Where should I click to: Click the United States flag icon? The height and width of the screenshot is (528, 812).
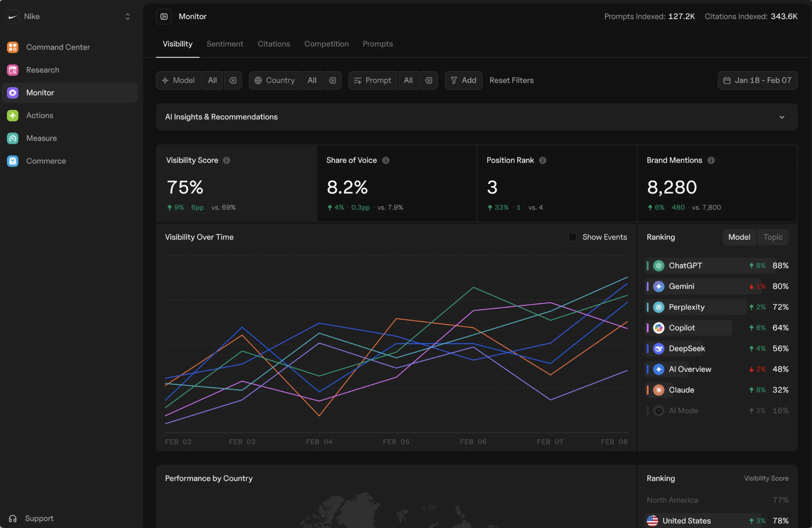652,521
